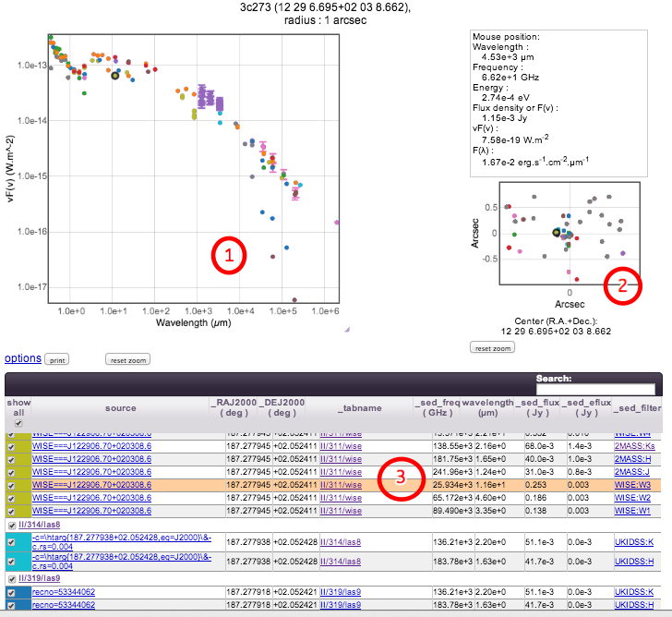Open the options link
The image size is (672, 617).
[22, 358]
